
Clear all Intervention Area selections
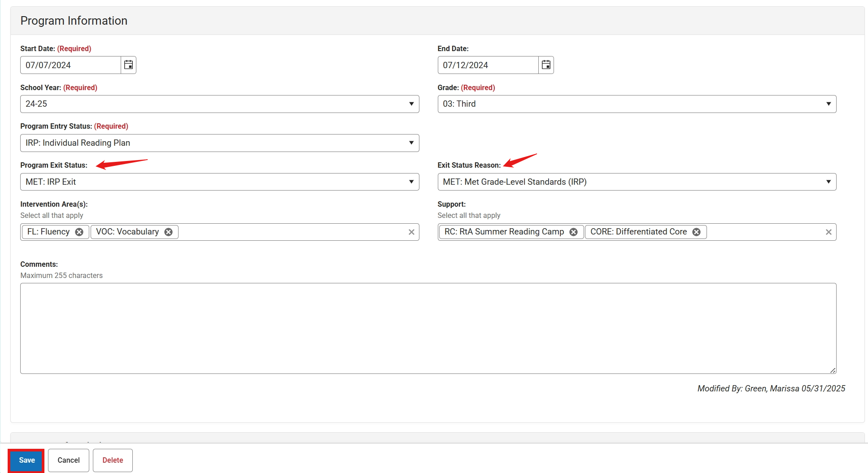tap(411, 232)
